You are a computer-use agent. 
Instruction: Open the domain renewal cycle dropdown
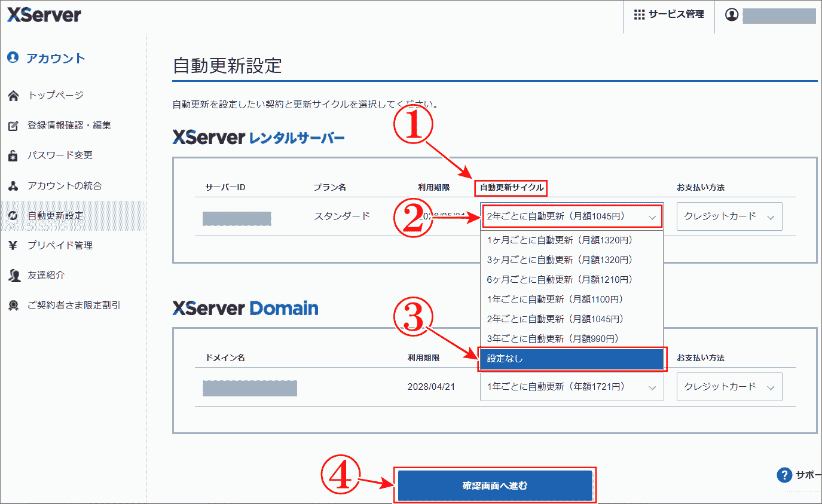(x=571, y=387)
